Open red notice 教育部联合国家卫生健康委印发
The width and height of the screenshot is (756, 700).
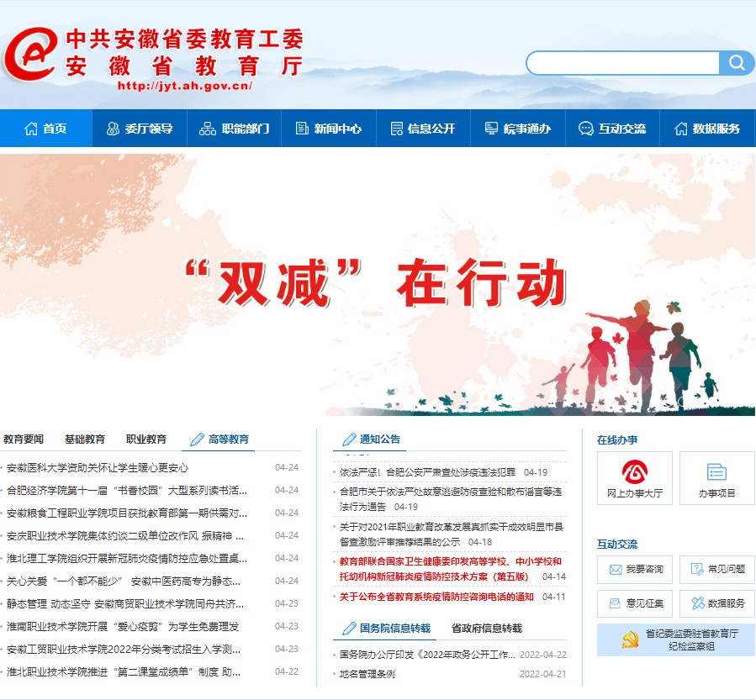point(451,569)
